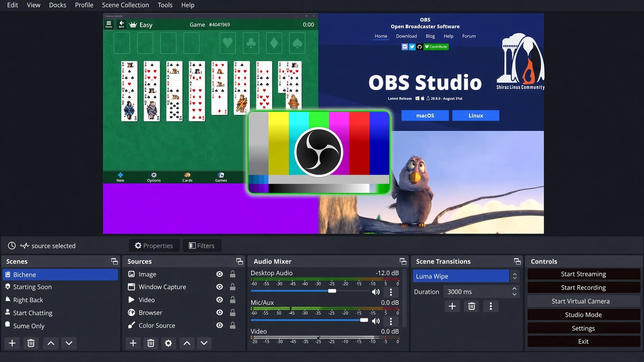Click the Browser source globe icon

click(131, 313)
